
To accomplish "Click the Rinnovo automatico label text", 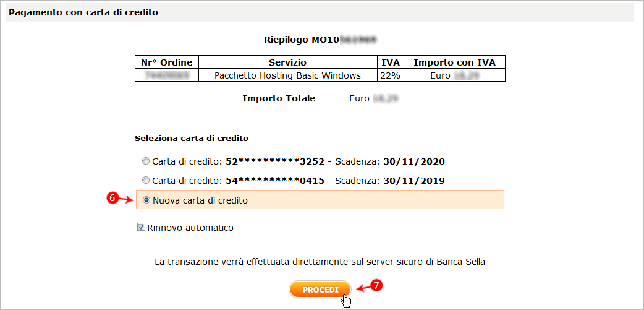I will [190, 228].
